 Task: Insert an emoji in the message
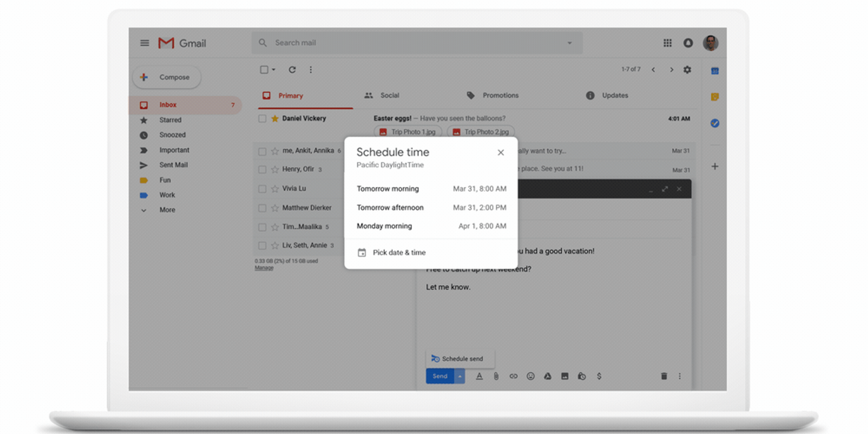click(x=531, y=376)
